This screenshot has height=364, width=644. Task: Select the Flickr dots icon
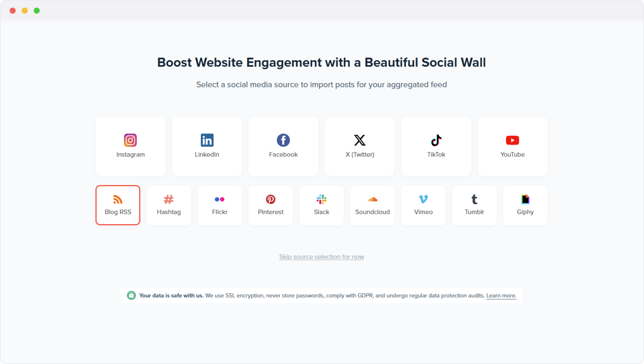(x=220, y=199)
